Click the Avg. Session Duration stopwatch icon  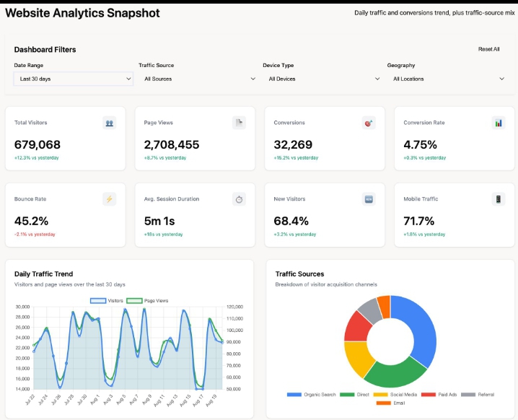[239, 199]
